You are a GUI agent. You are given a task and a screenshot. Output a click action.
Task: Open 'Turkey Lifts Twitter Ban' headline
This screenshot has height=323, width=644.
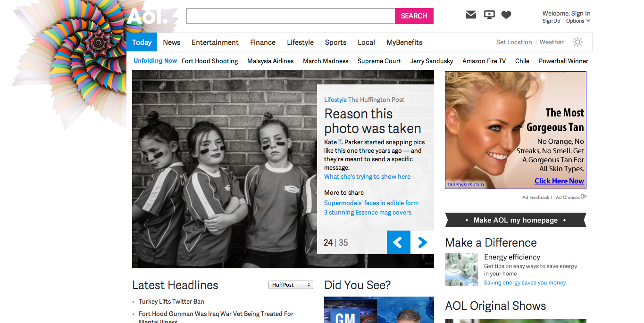tap(171, 301)
